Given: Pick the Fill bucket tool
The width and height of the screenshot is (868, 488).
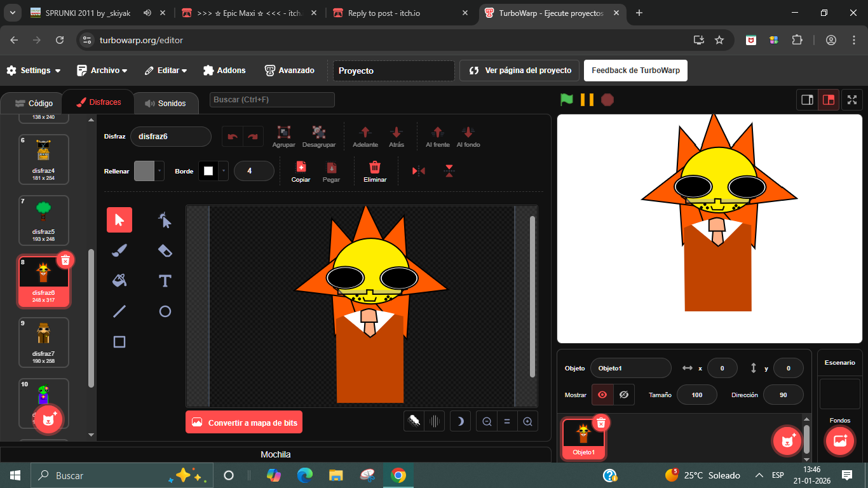Looking at the screenshot, I should pos(119,281).
